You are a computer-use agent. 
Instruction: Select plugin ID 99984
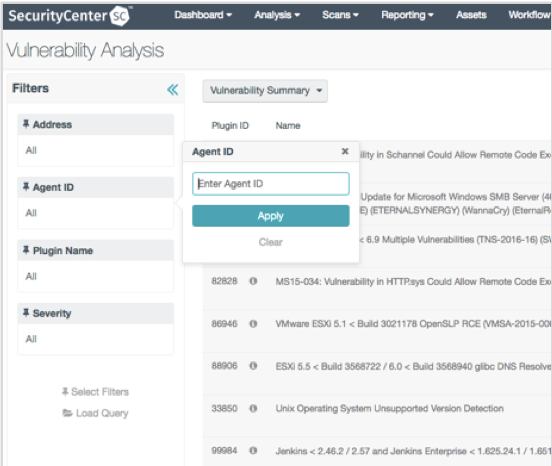click(224, 451)
